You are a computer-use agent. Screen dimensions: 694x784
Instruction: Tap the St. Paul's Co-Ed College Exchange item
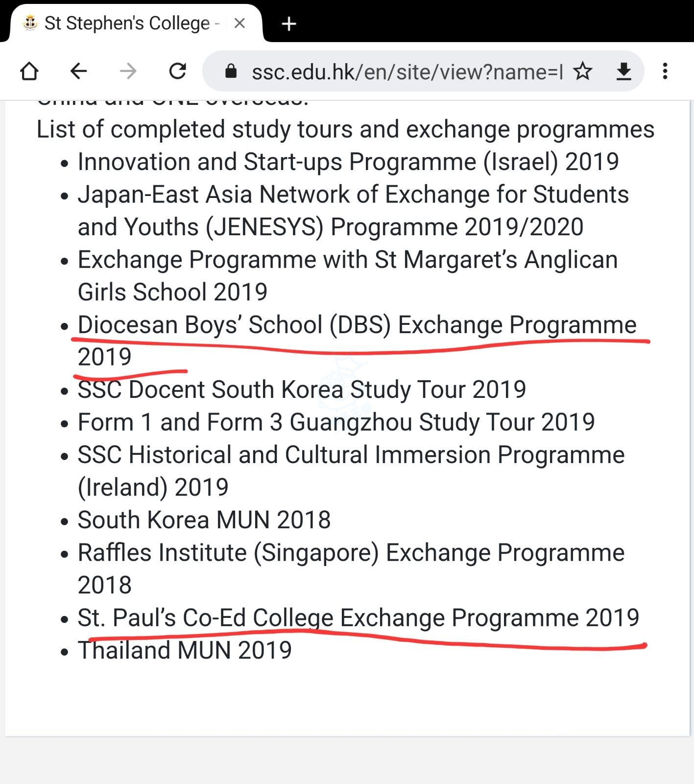point(358,618)
